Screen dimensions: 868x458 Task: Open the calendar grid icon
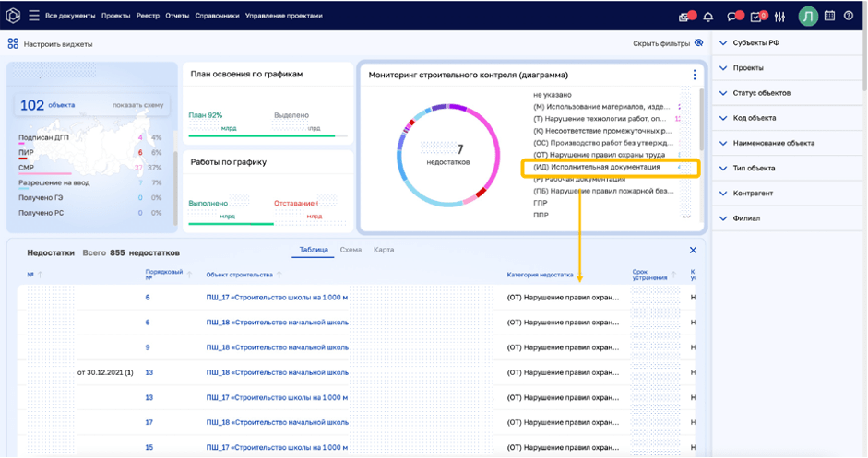[x=829, y=16]
